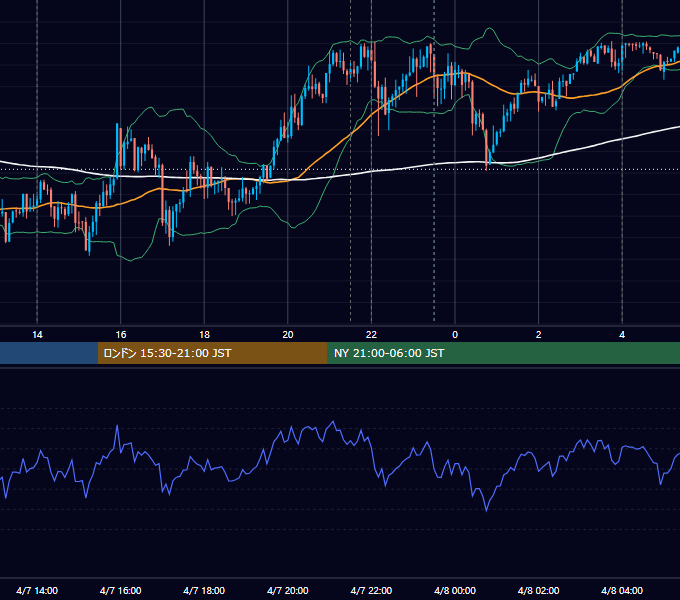Click the 2 hour label on price chart axis

pyautogui.click(x=539, y=335)
